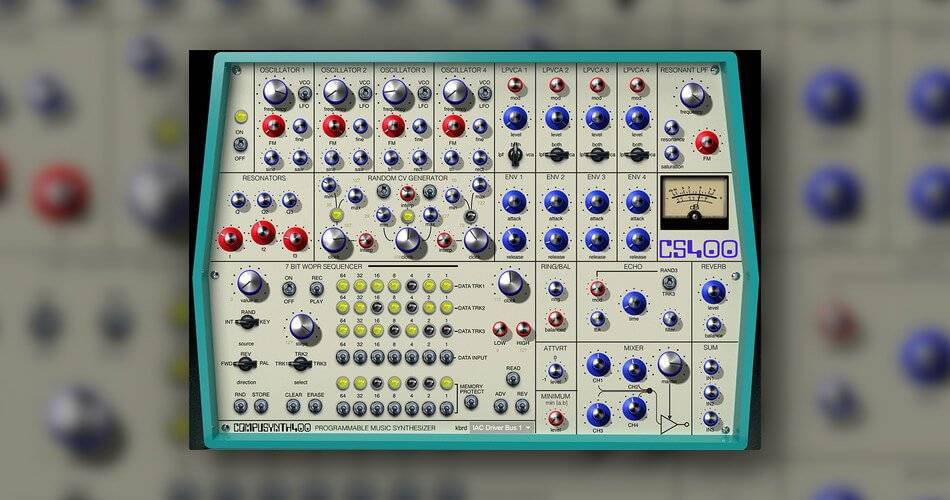This screenshot has height=500, width=950.
Task: Click Oscillator 2 fine knob
Action: [360, 126]
